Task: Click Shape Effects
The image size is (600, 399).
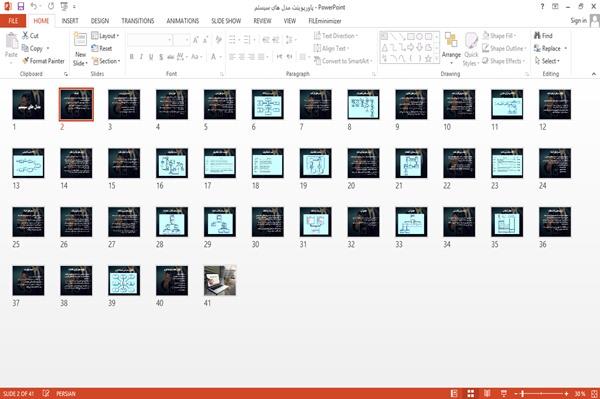Action: [x=503, y=61]
